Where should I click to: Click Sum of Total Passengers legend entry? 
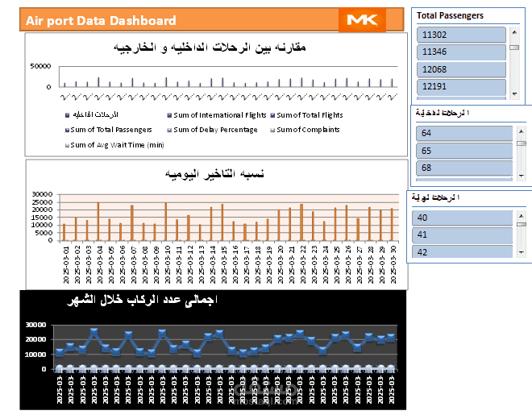pos(109,130)
